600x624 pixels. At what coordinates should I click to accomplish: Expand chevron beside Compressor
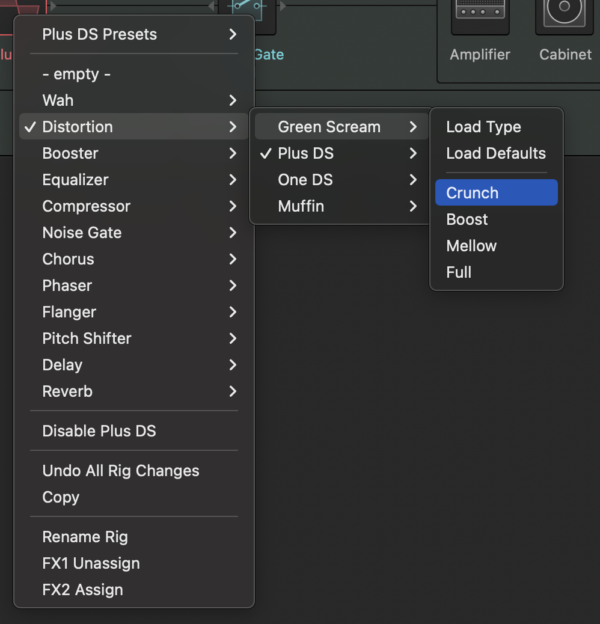233,206
